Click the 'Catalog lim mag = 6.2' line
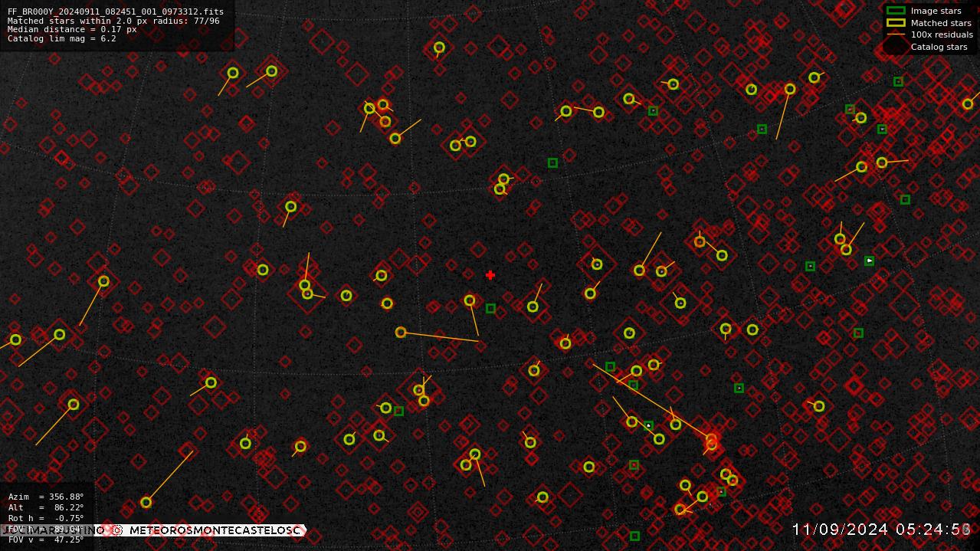980x551 pixels. (62, 38)
